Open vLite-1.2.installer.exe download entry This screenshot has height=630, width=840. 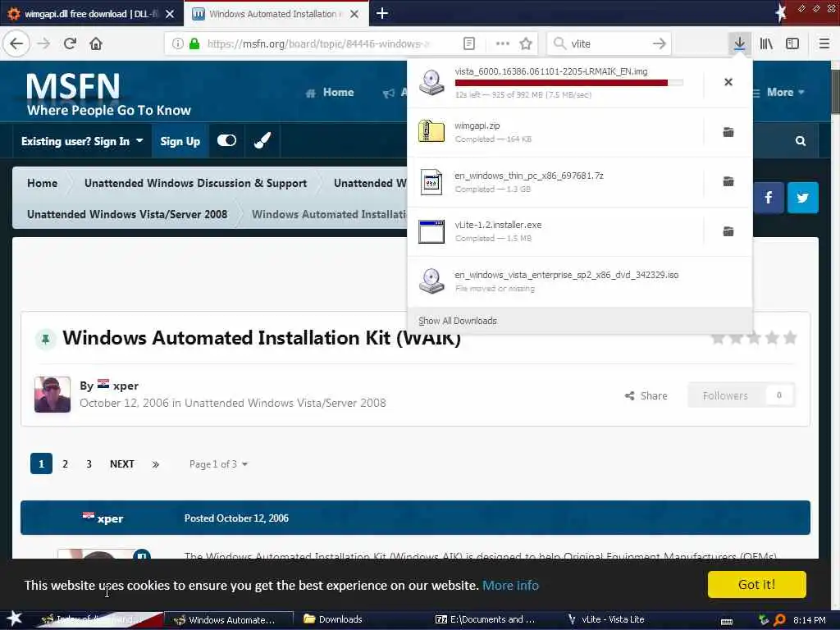click(555, 231)
